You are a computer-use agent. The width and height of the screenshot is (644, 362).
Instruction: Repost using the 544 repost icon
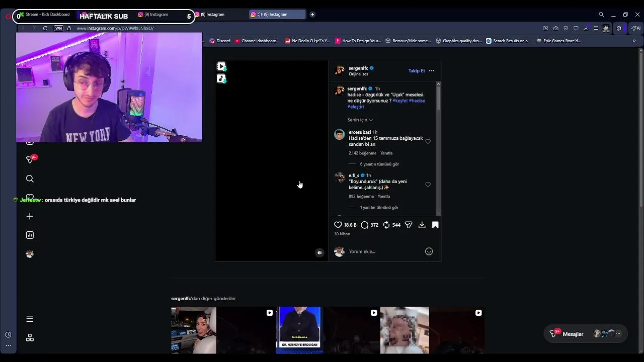[386, 225]
